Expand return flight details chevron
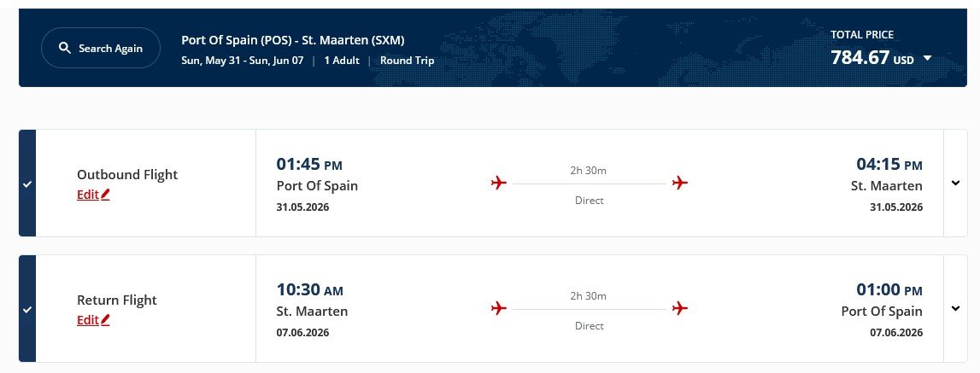Viewport: 980px width, 373px height. 955,309
